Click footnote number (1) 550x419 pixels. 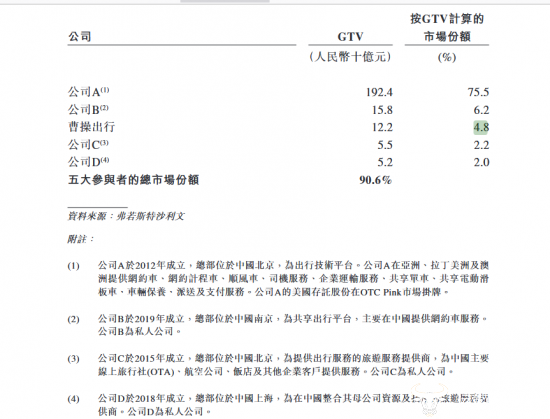coord(73,266)
